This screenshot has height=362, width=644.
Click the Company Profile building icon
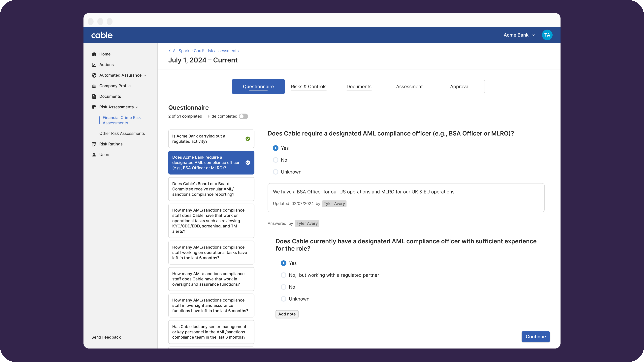pos(94,86)
